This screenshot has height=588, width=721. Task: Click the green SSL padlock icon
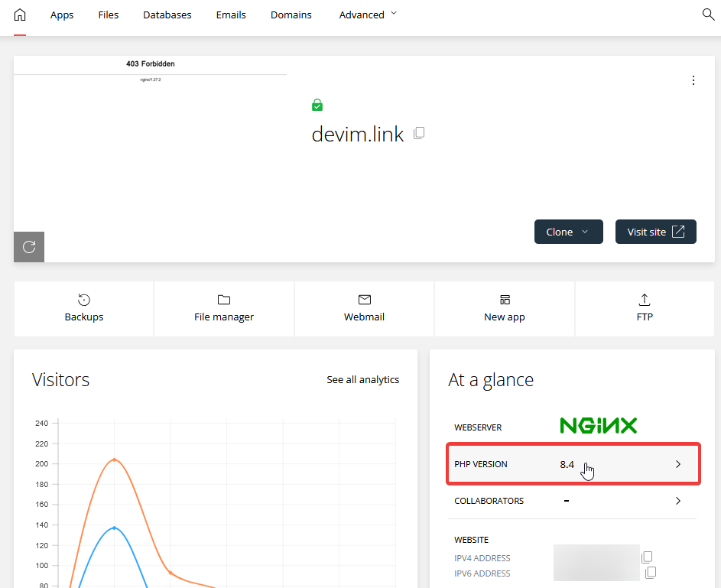(x=317, y=106)
